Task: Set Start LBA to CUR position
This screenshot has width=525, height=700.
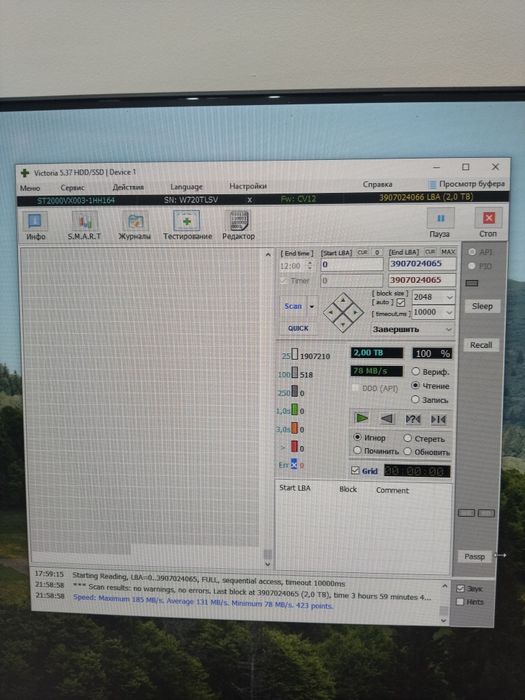Action: [x=362, y=252]
